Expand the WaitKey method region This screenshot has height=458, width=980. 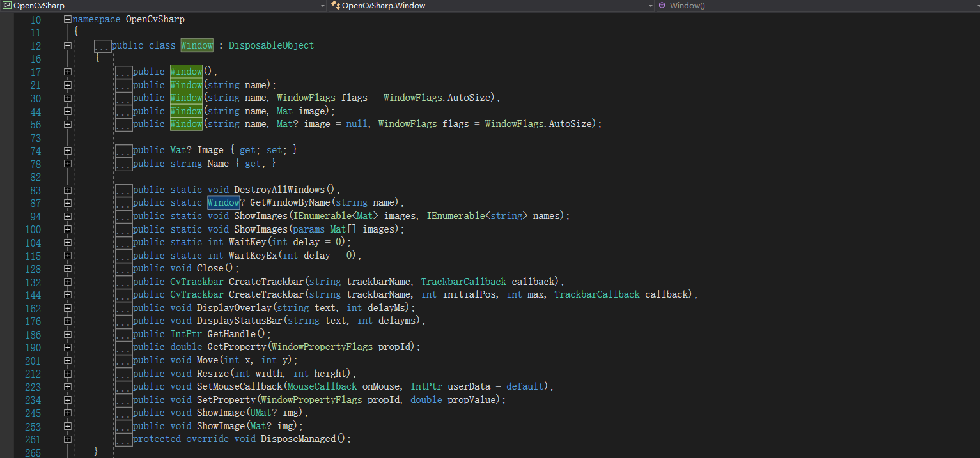68,242
